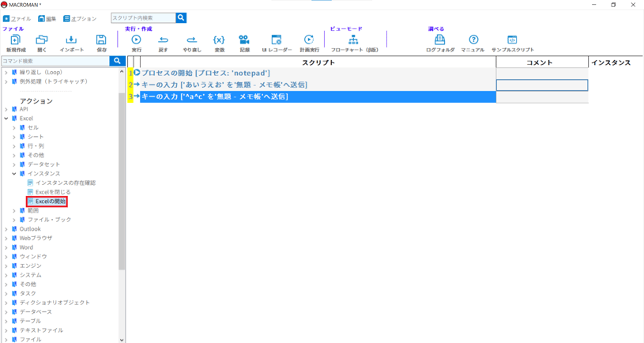
Task: Click the コメント column header
Action: 542,62
